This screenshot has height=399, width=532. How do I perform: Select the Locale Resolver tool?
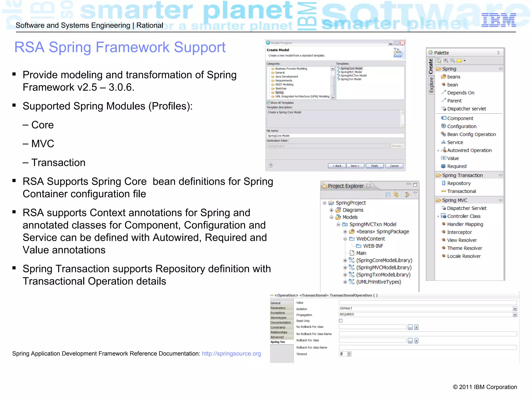coord(461,256)
